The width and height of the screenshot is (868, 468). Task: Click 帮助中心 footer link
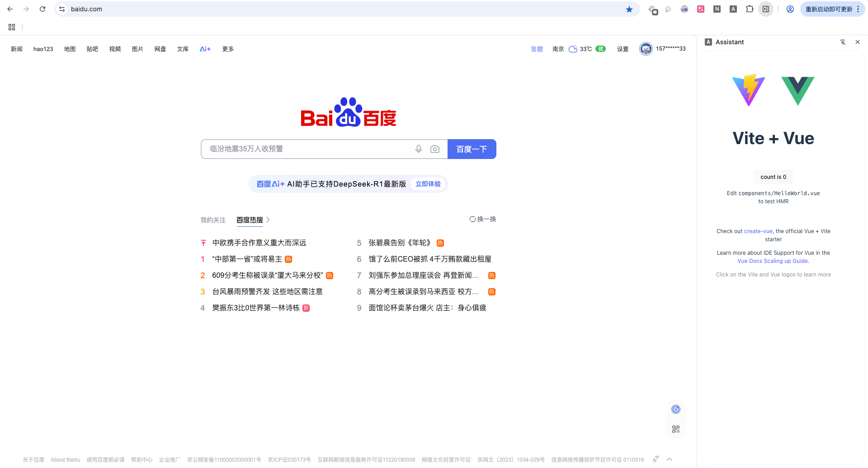coord(142,460)
